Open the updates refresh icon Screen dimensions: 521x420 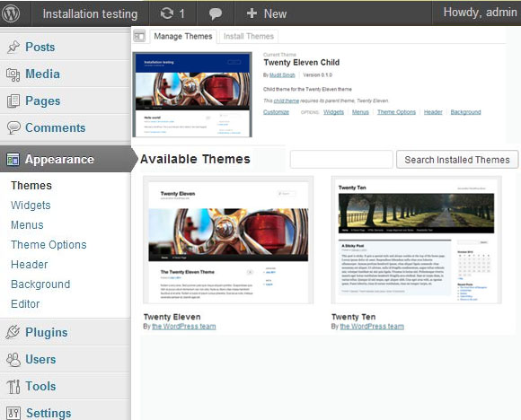tap(167, 13)
